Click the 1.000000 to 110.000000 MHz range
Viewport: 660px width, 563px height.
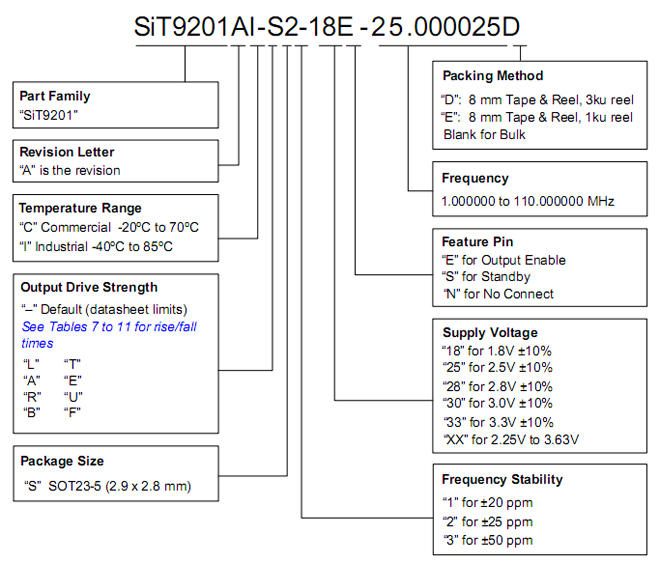click(x=528, y=201)
